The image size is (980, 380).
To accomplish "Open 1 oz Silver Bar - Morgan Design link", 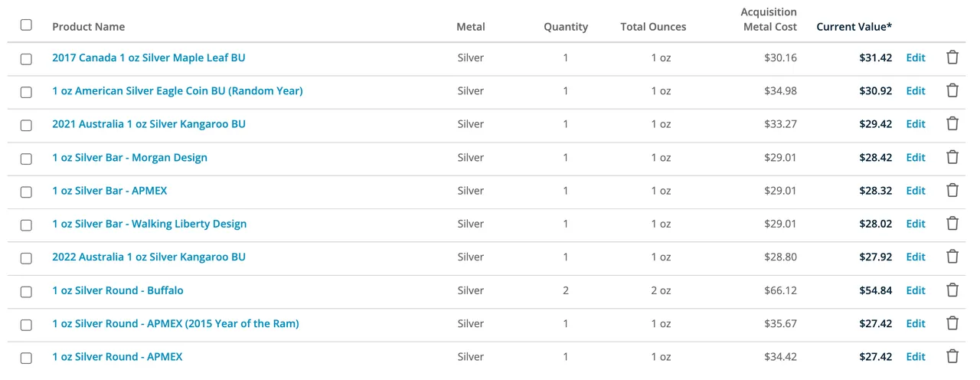I will point(129,157).
